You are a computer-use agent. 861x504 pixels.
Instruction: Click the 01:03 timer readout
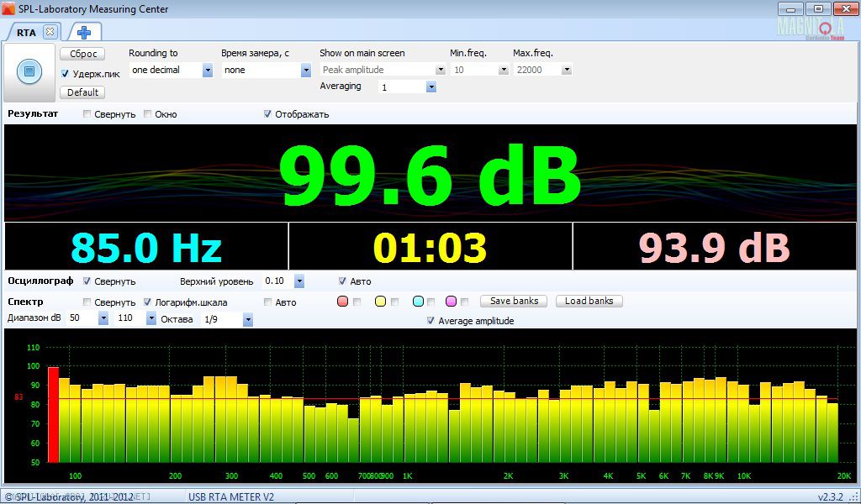click(430, 248)
